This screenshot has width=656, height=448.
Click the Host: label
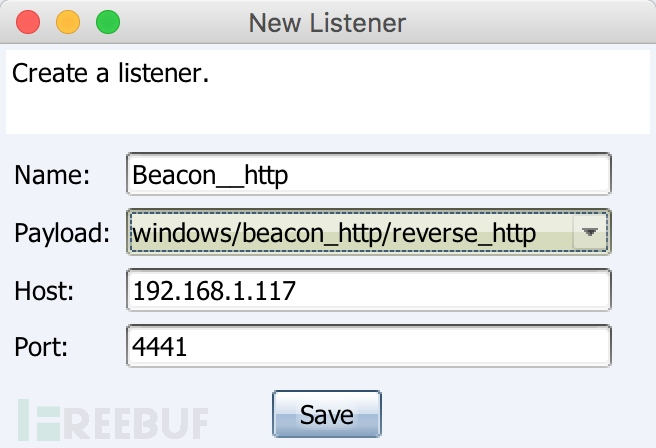[44, 291]
